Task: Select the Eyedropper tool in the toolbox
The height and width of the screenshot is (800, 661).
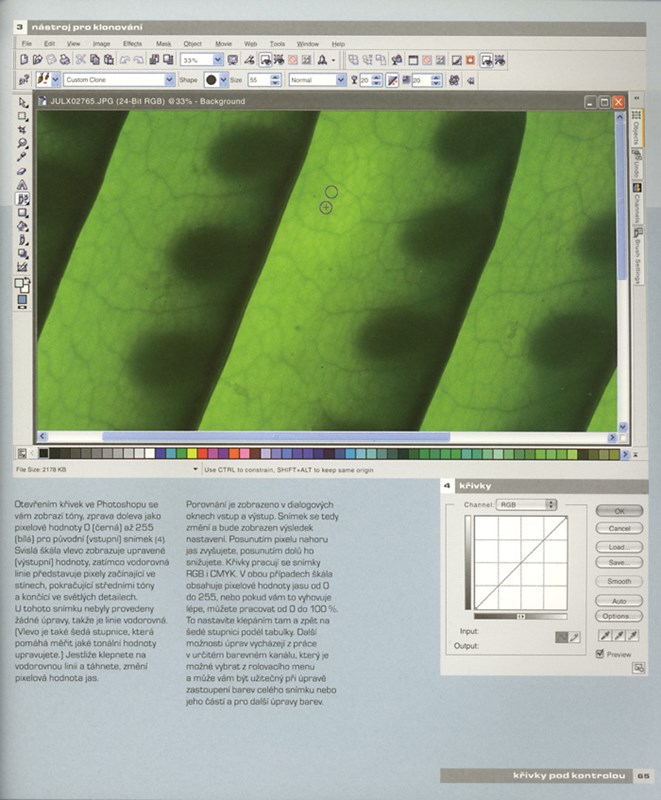Action: point(22,157)
